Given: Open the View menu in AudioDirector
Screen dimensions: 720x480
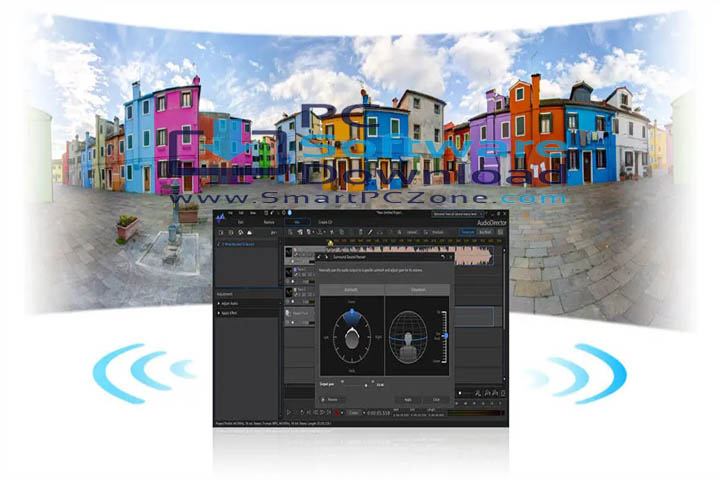Looking at the screenshot, I should pos(253,213).
